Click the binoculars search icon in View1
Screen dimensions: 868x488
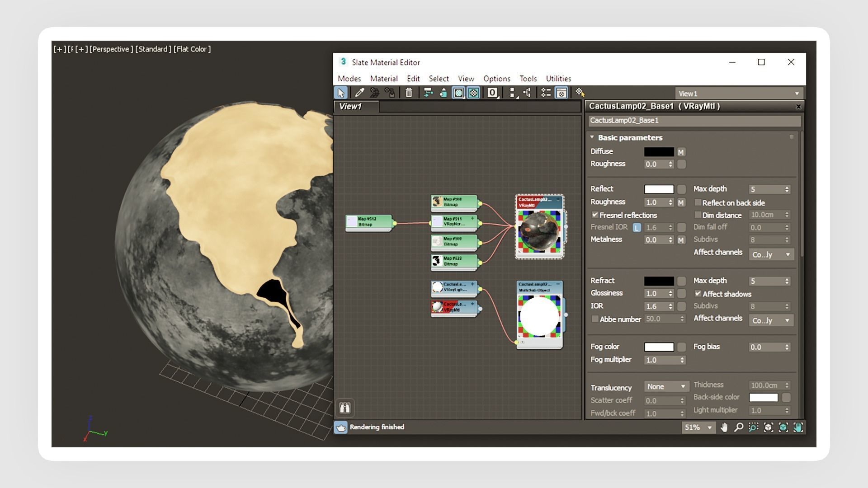click(345, 408)
